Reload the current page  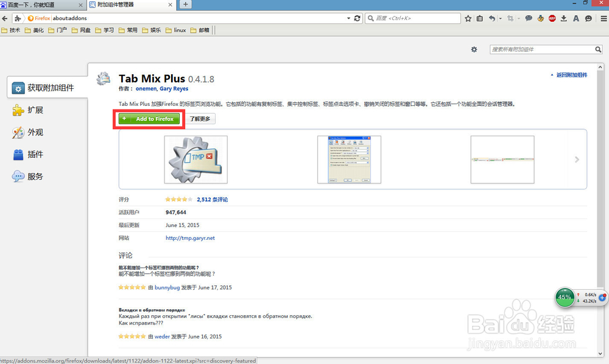tap(357, 18)
